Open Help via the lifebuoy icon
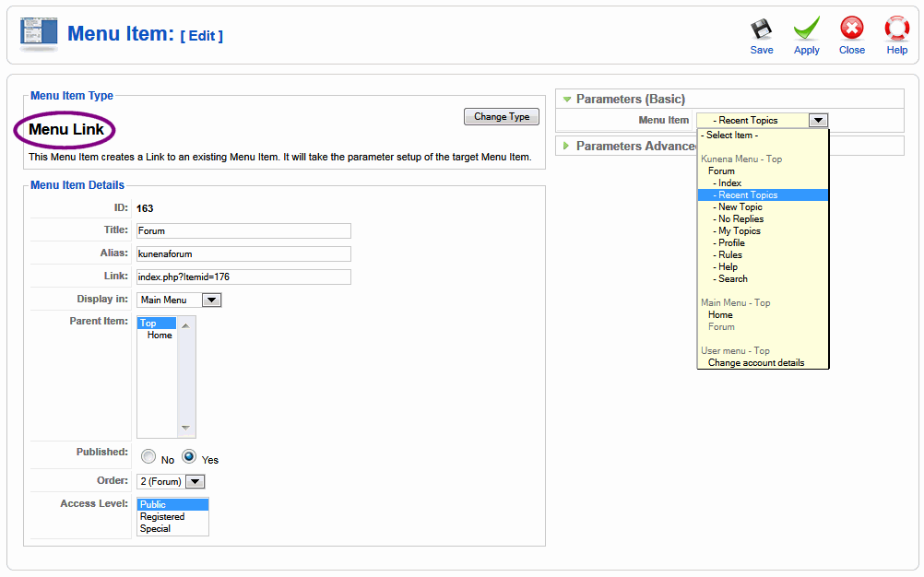The image size is (924, 577). (x=896, y=30)
